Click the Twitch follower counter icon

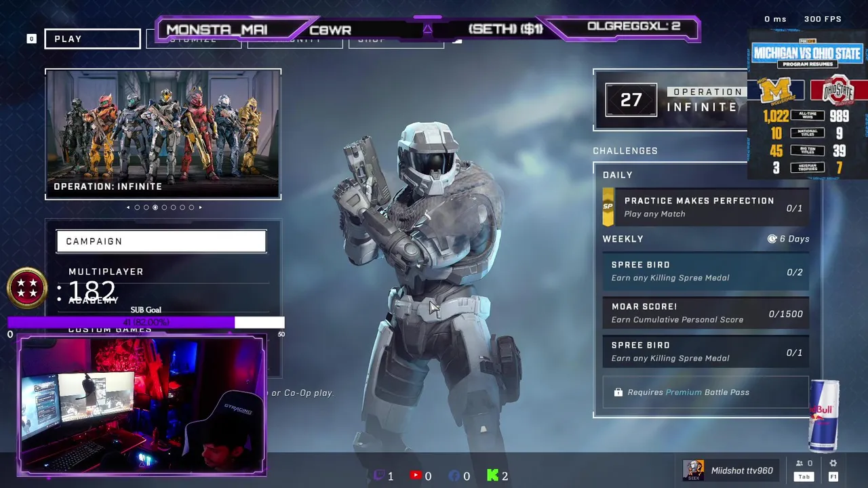click(x=379, y=476)
